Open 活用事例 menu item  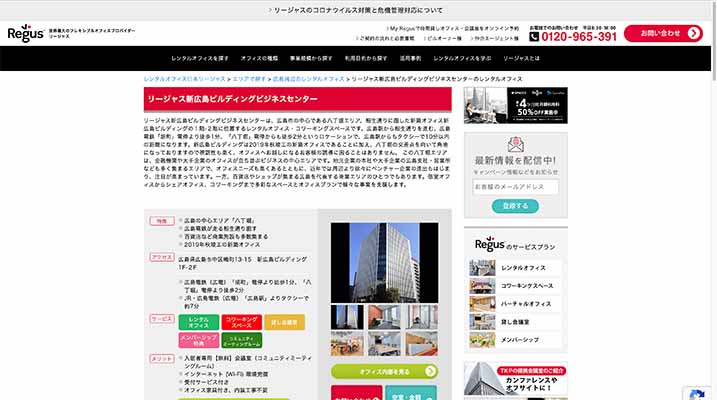(410, 59)
